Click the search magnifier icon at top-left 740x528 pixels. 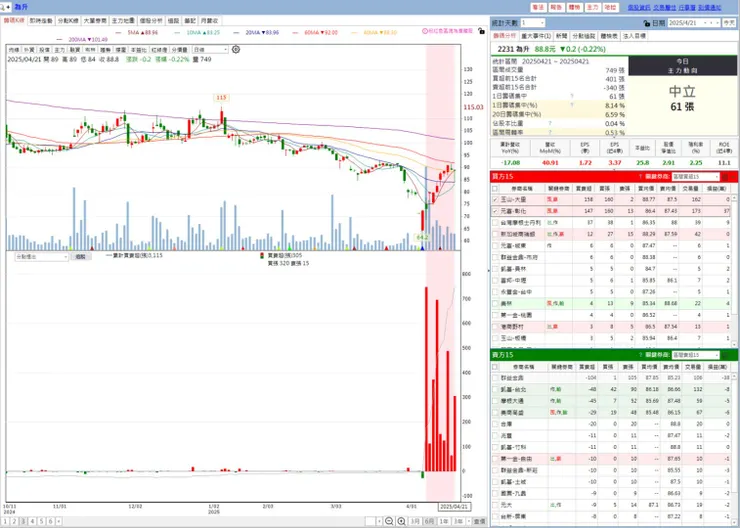point(3,7)
